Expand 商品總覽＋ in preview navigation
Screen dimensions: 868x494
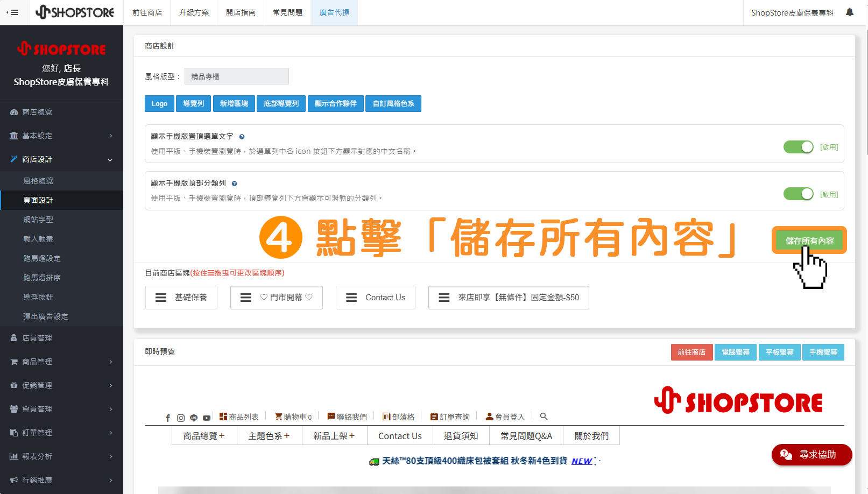(204, 436)
